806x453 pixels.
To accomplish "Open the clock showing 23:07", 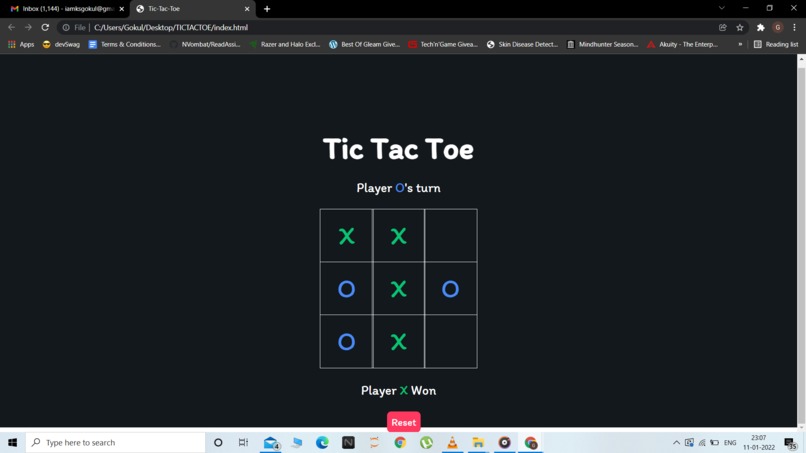I will click(759, 442).
